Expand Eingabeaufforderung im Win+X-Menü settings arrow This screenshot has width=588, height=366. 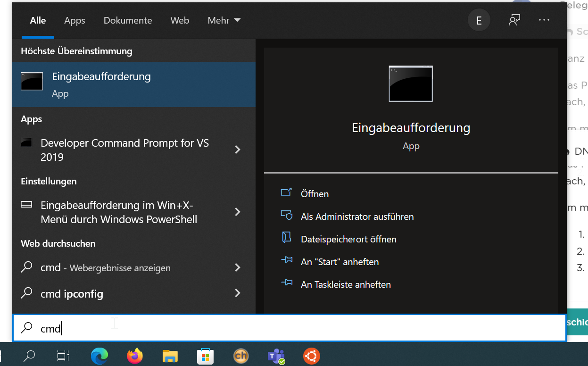(238, 212)
